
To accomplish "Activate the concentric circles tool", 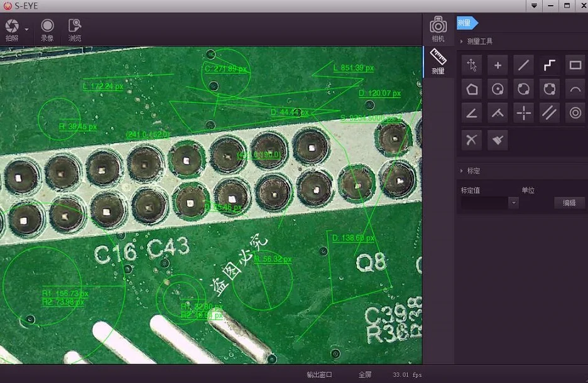I will coord(575,113).
